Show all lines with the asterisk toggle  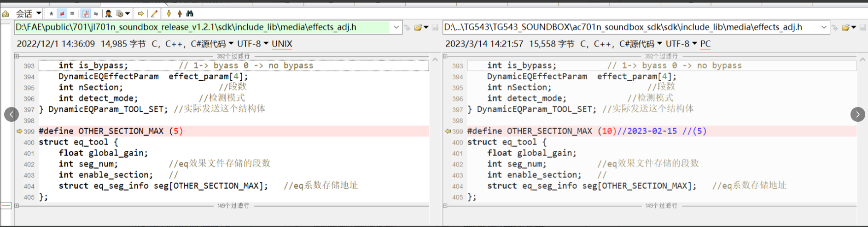click(x=51, y=14)
